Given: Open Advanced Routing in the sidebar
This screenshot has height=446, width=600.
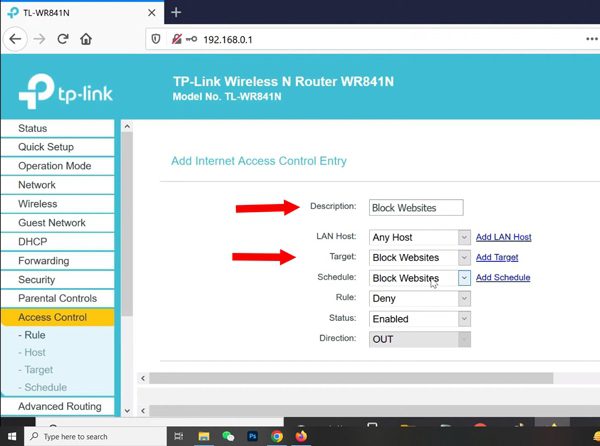Looking at the screenshot, I should coord(57,406).
